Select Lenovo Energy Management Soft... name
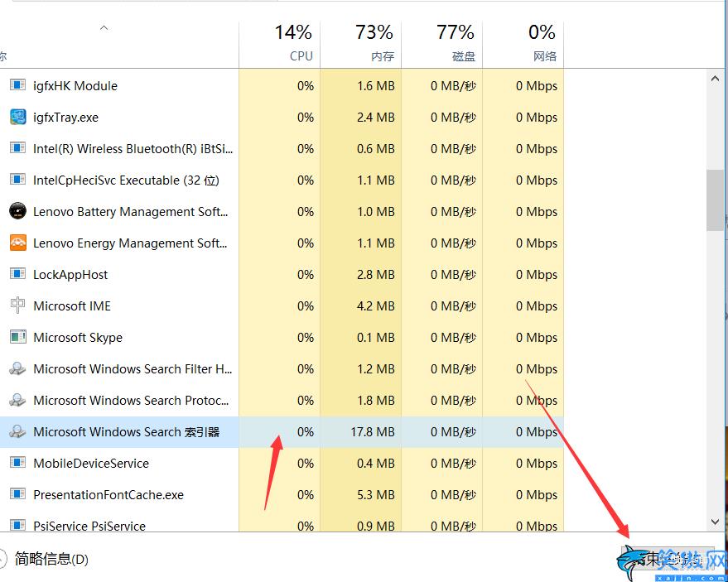Image resolution: width=728 pixels, height=582 pixels. click(x=131, y=243)
